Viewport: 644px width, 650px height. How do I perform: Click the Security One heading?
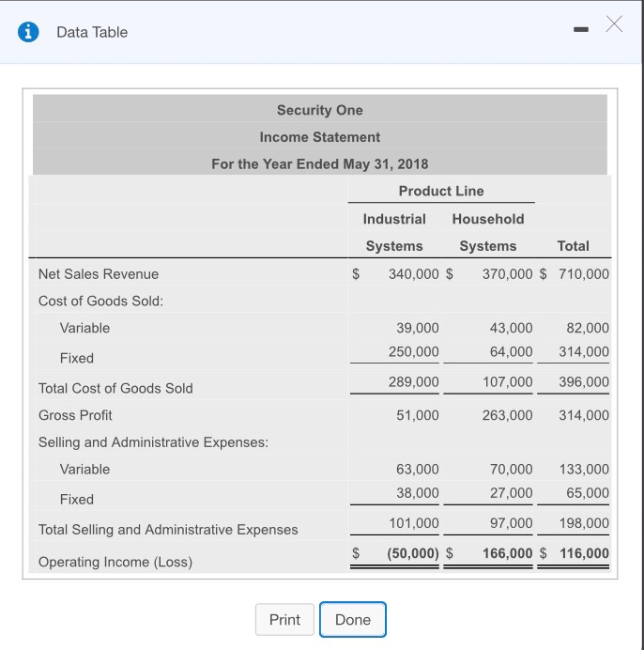click(320, 110)
